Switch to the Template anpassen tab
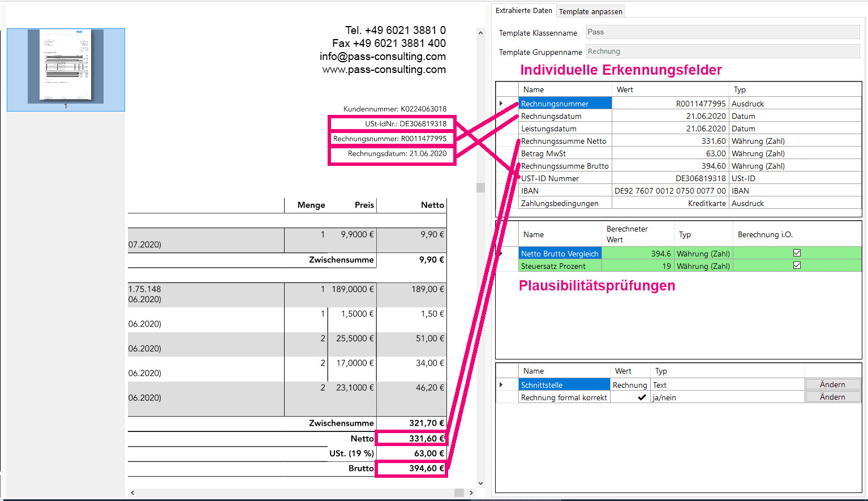 (x=590, y=11)
